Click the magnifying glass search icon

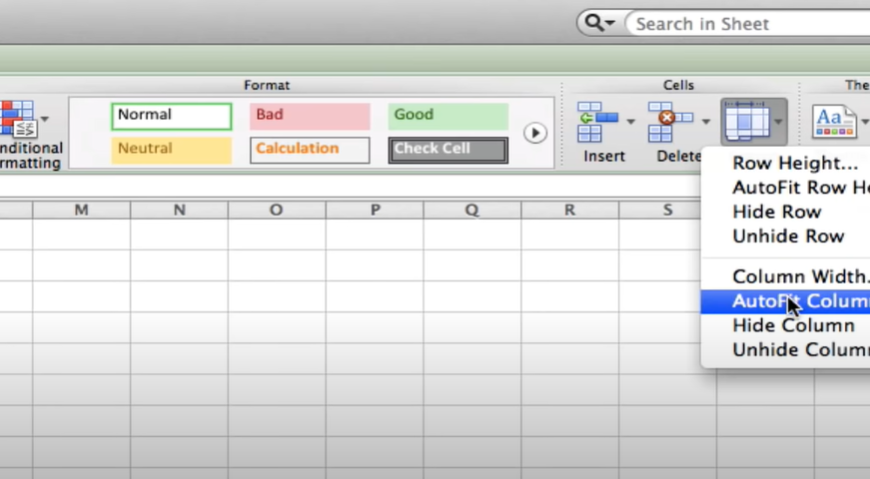click(594, 23)
